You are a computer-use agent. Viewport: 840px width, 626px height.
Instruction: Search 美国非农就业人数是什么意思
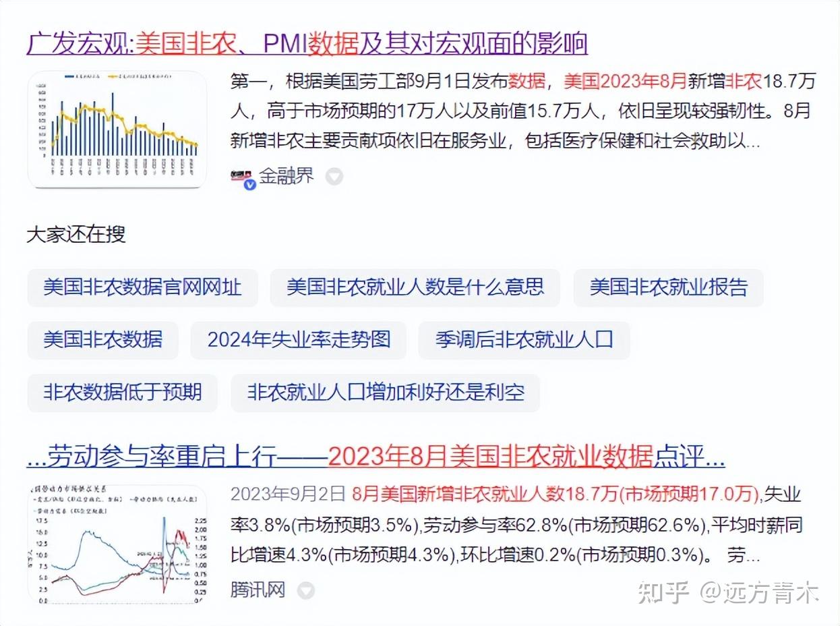tap(415, 287)
